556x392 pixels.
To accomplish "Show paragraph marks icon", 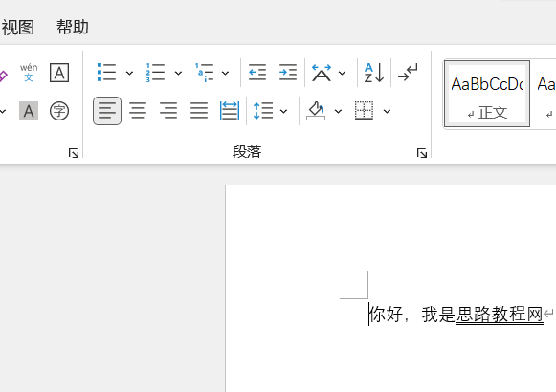I will click(408, 73).
